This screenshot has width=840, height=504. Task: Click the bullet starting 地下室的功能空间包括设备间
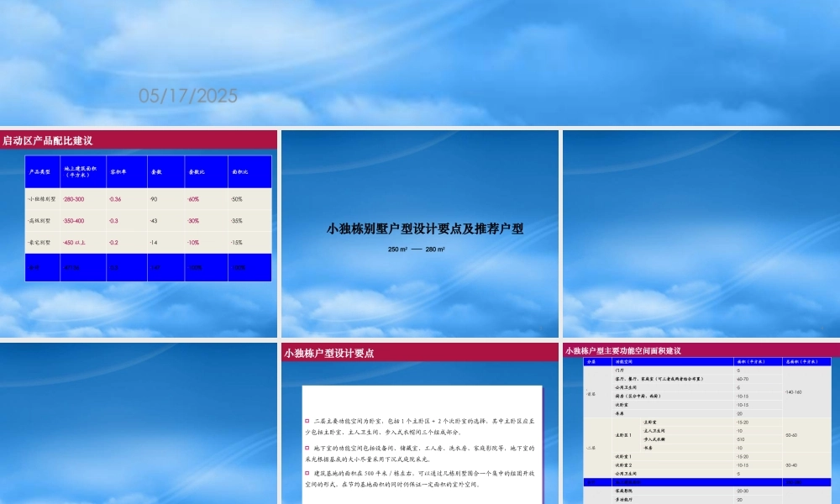click(x=420, y=453)
